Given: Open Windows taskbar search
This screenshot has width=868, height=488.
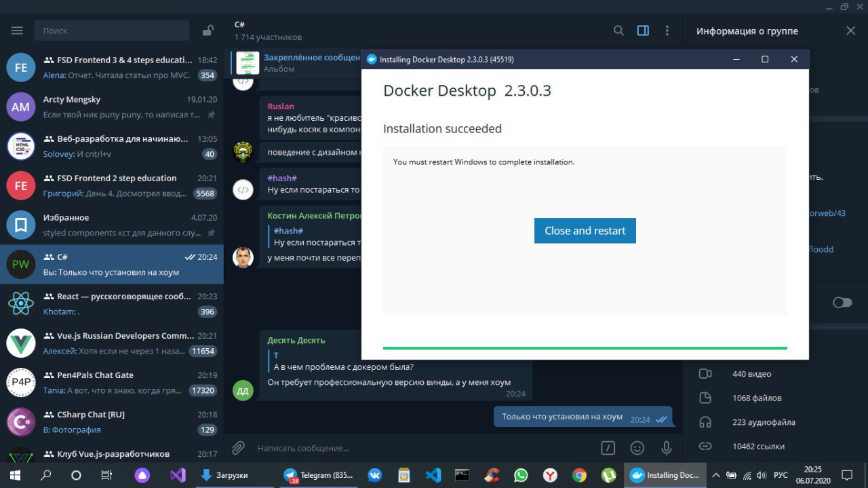Looking at the screenshot, I should coord(45,475).
